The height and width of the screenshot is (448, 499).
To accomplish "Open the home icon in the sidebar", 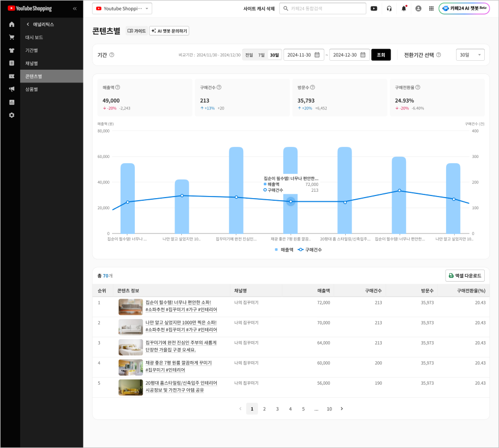I will (x=12, y=24).
